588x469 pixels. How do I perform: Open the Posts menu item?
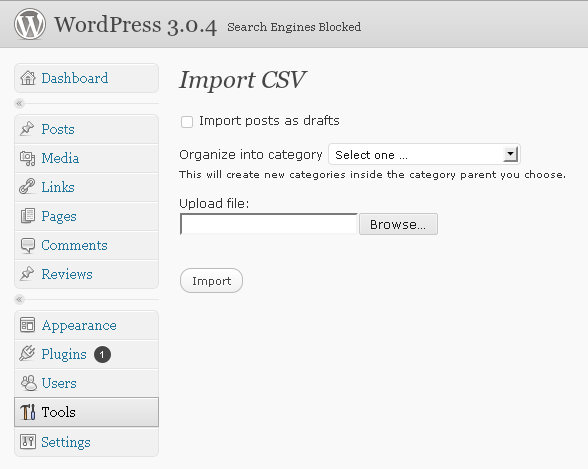[87, 129]
